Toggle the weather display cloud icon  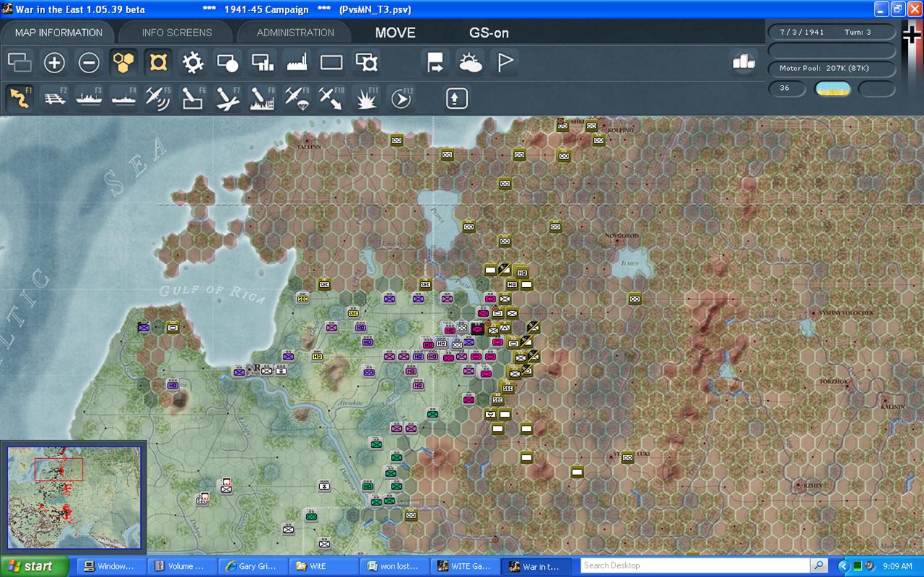click(x=470, y=63)
